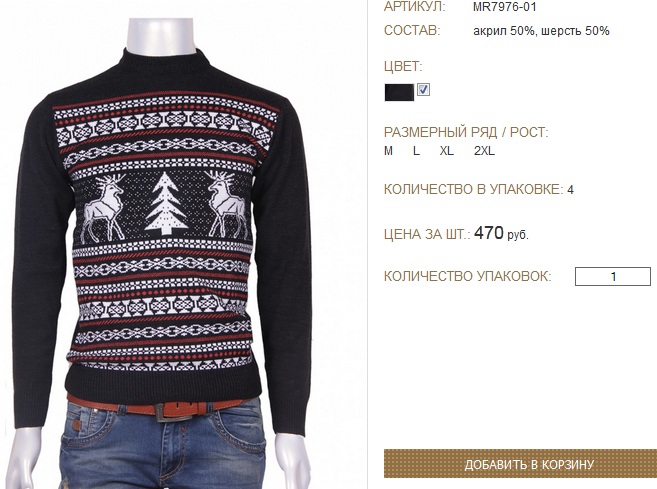Choose size L

pyautogui.click(x=416, y=151)
